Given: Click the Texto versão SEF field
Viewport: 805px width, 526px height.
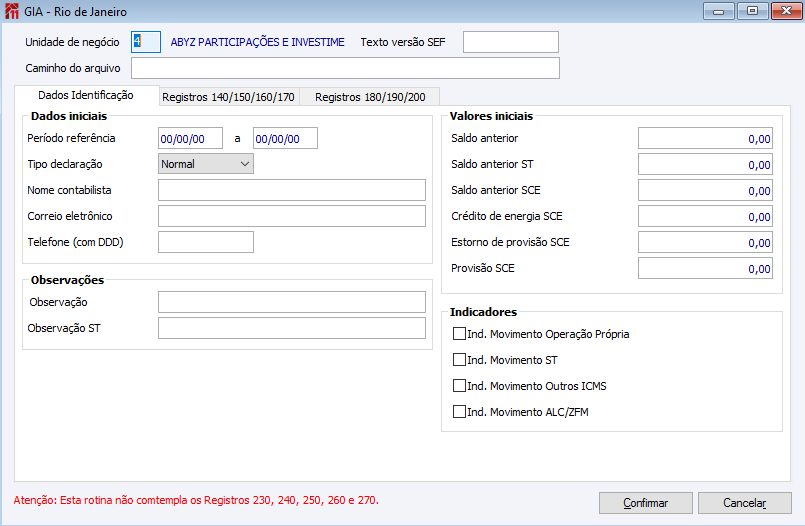Looking at the screenshot, I should pyautogui.click(x=511, y=42).
